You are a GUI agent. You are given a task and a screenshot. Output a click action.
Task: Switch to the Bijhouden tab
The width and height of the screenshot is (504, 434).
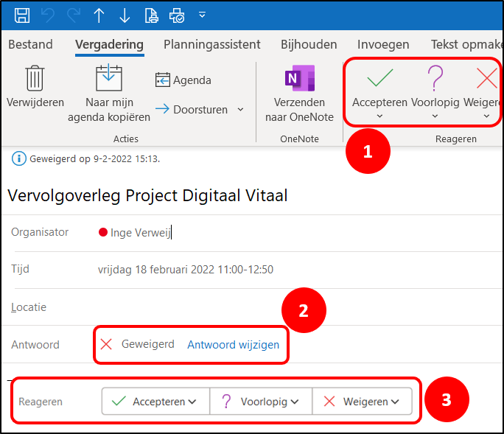(x=309, y=44)
